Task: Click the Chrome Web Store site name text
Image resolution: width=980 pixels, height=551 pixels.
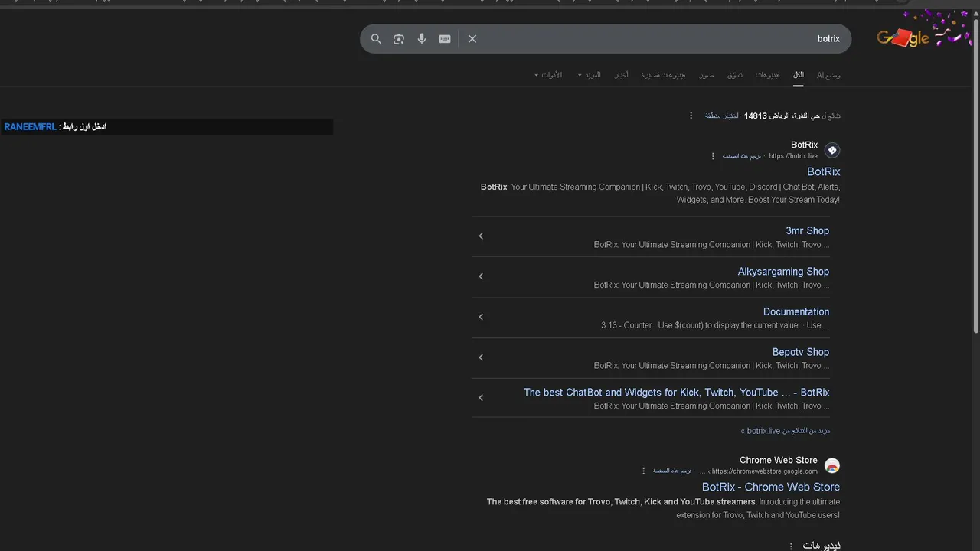Action: [779, 460]
